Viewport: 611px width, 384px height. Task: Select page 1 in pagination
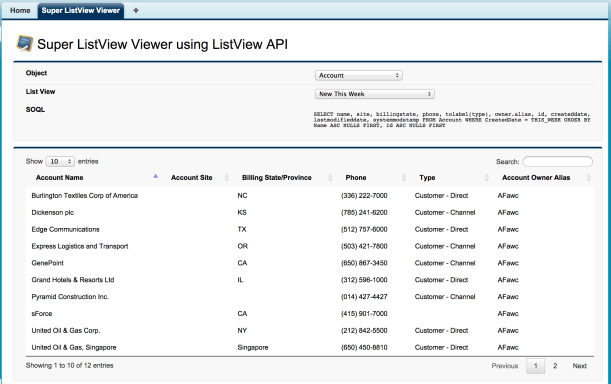(535, 366)
